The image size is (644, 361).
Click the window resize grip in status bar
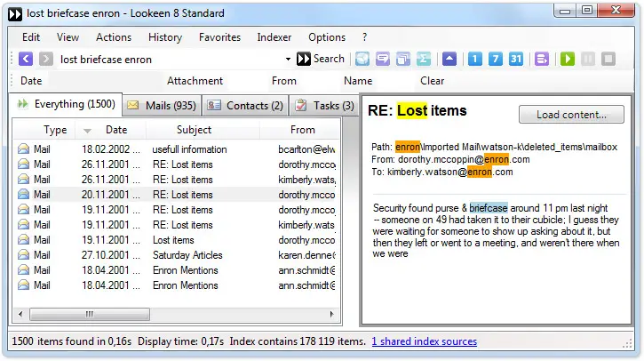click(x=629, y=343)
